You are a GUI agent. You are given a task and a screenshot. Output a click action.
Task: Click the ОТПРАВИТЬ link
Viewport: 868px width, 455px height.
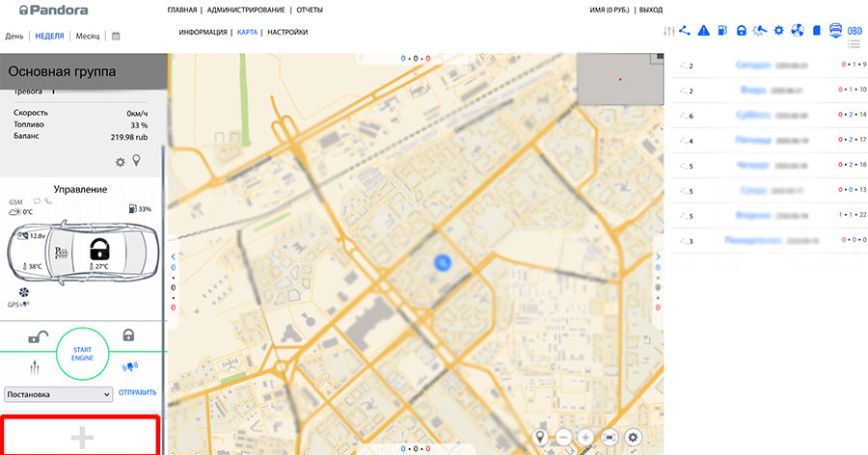[137, 392]
